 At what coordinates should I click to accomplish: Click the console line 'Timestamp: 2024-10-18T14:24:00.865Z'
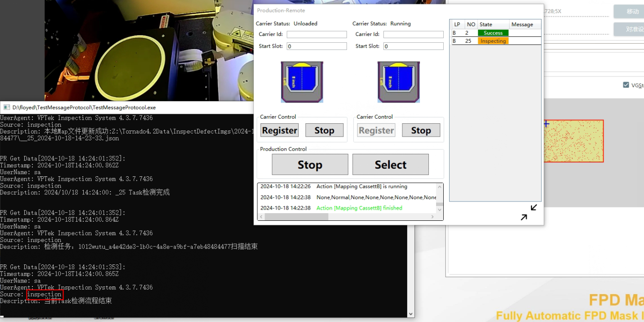pyautogui.click(x=59, y=274)
